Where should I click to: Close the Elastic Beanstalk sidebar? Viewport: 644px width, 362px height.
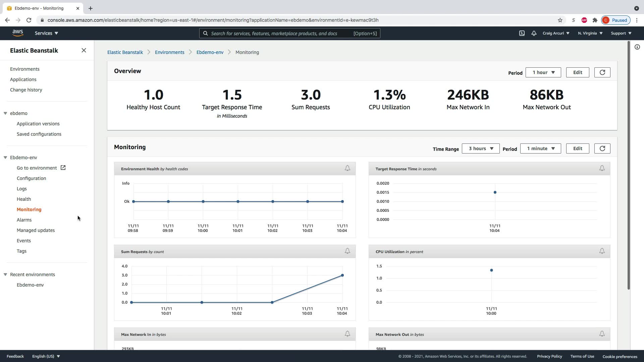pos(84,50)
